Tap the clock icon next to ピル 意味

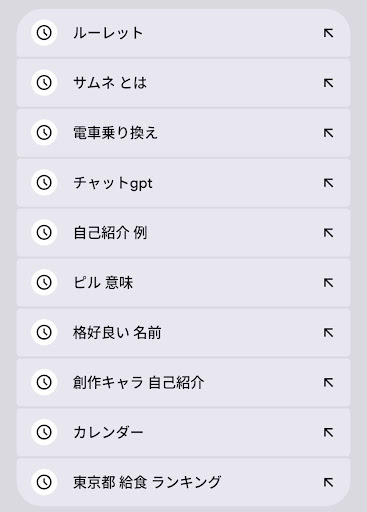point(44,282)
